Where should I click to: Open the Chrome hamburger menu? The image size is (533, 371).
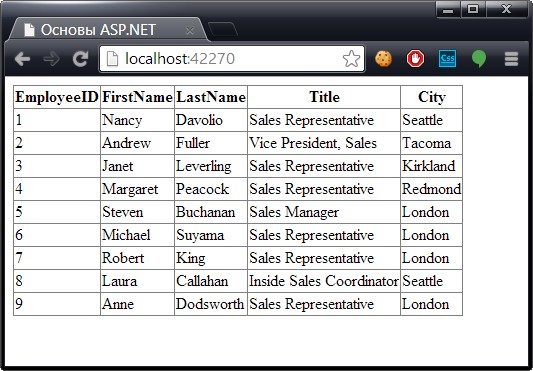(x=511, y=59)
